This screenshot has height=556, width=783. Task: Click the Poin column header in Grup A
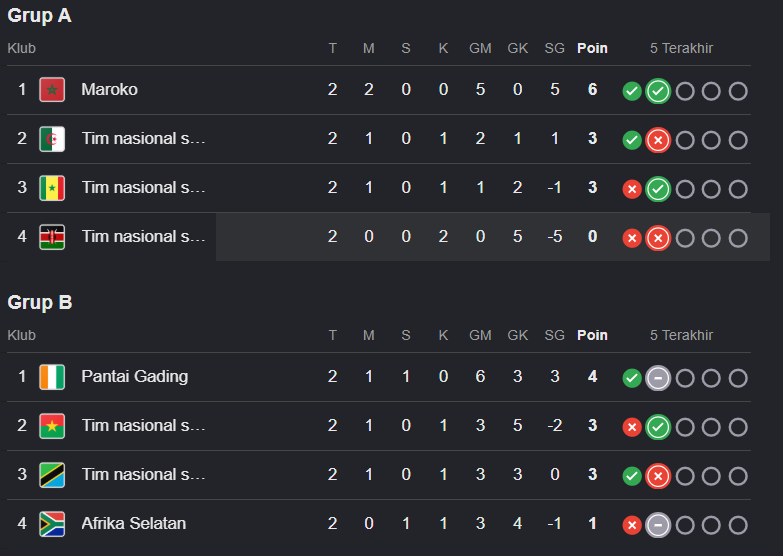pyautogui.click(x=592, y=48)
